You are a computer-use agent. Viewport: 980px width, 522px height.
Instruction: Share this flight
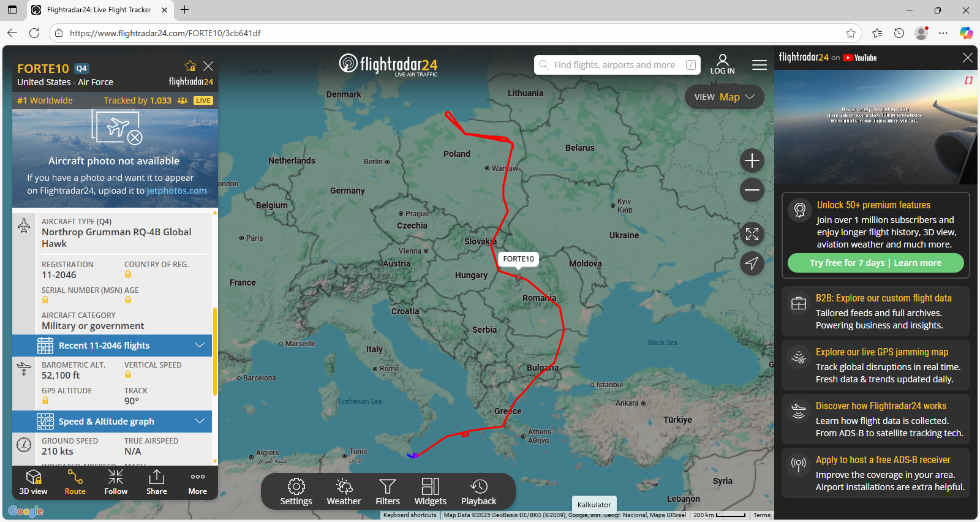click(157, 482)
